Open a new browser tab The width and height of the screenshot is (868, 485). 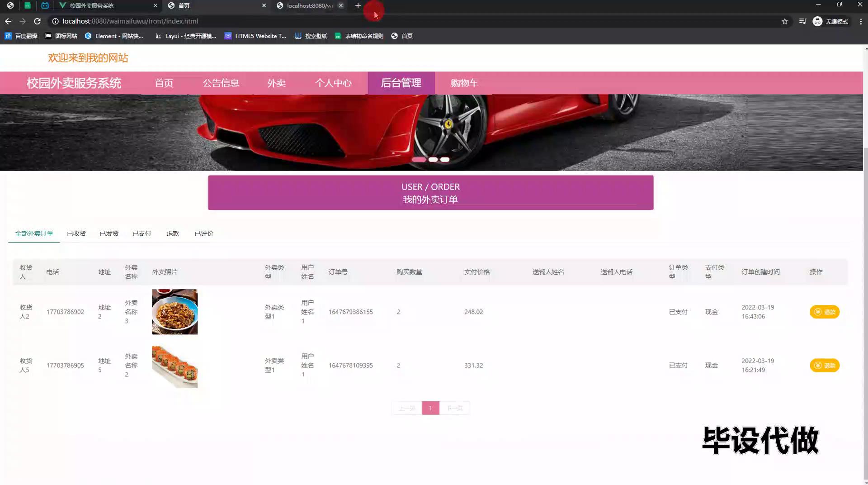358,5
